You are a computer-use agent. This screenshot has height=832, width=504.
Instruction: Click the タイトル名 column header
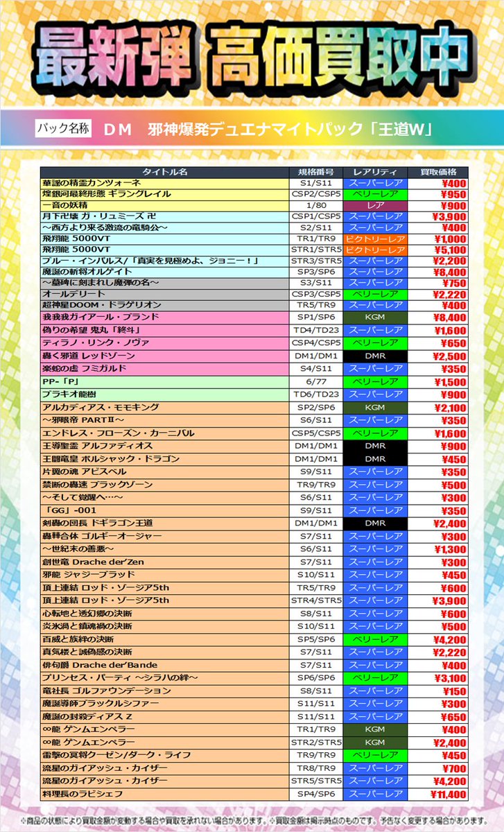pyautogui.click(x=164, y=171)
